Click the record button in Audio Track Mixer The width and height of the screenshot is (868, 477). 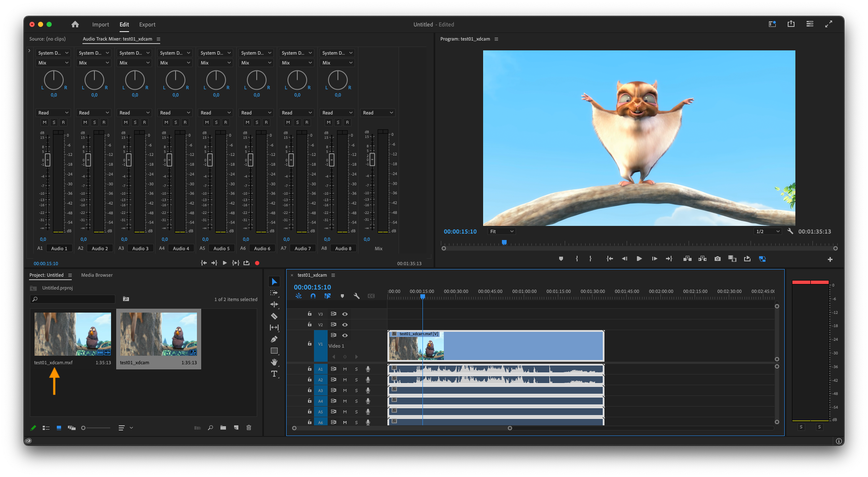[257, 263]
